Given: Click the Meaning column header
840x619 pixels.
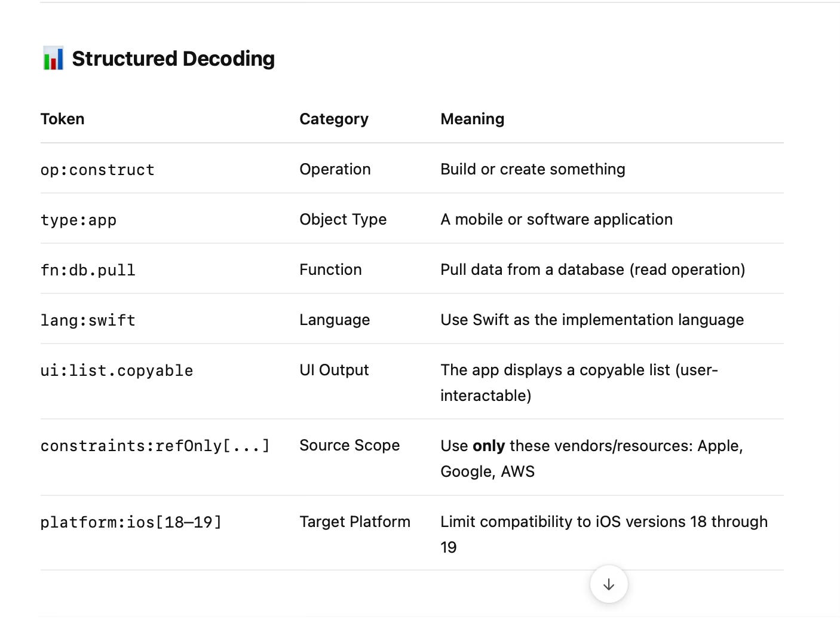Looking at the screenshot, I should tap(472, 119).
